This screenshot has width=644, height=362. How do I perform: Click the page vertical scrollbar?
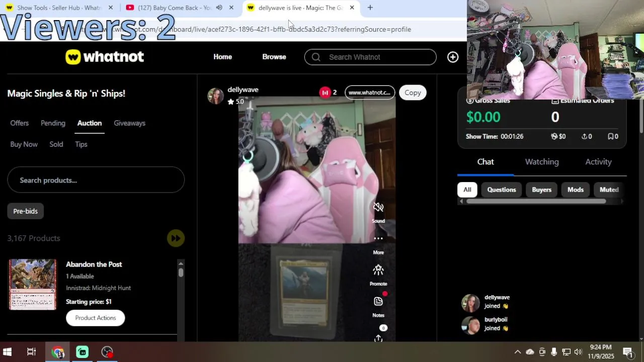[x=640, y=116]
